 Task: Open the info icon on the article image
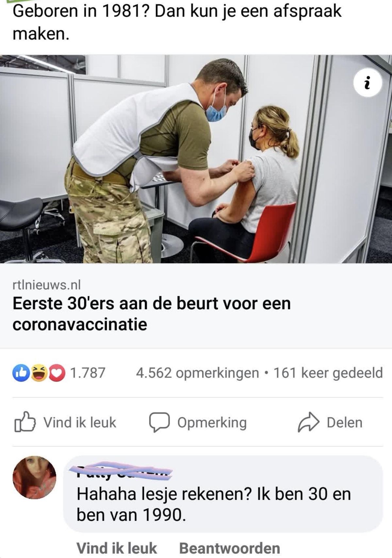click(x=368, y=82)
